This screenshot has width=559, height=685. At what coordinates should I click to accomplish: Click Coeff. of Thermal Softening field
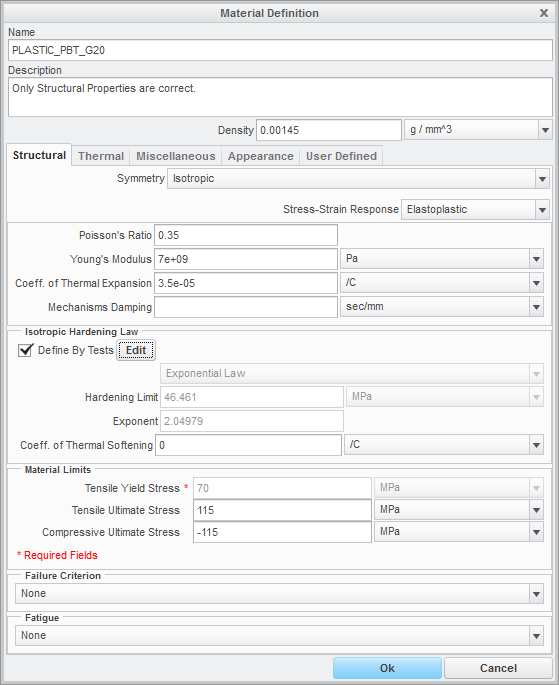coord(248,445)
